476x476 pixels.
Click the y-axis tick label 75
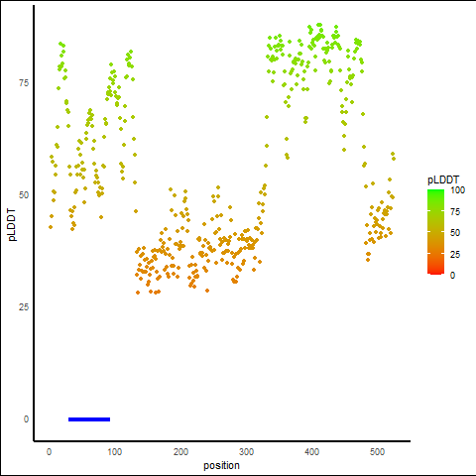tap(24, 83)
